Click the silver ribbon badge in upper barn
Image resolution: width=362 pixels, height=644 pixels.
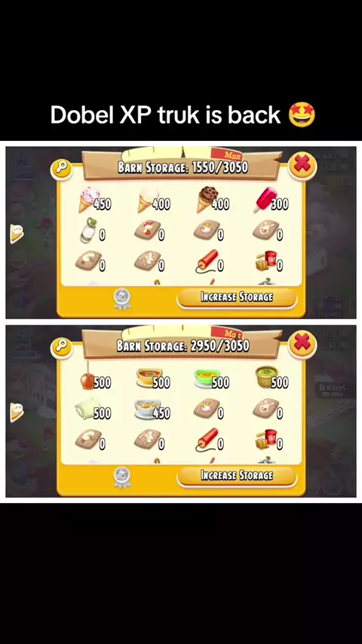point(122,299)
